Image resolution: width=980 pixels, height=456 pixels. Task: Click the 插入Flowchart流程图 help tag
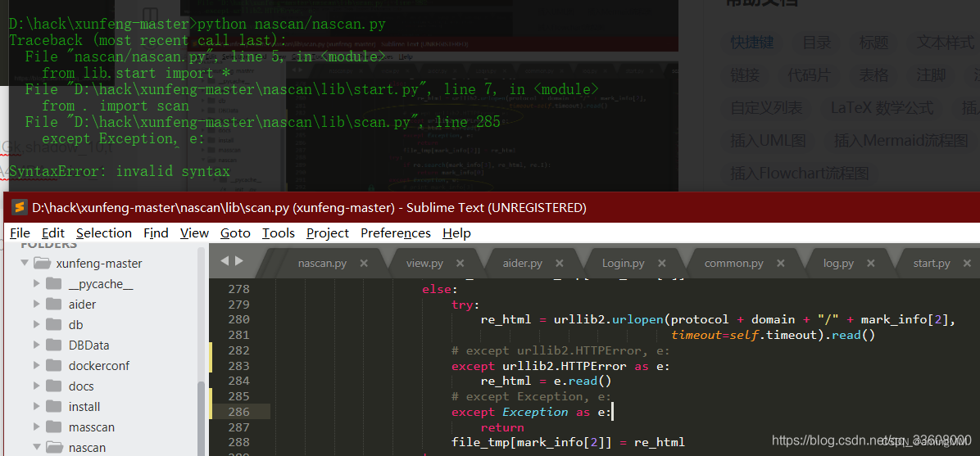(800, 173)
